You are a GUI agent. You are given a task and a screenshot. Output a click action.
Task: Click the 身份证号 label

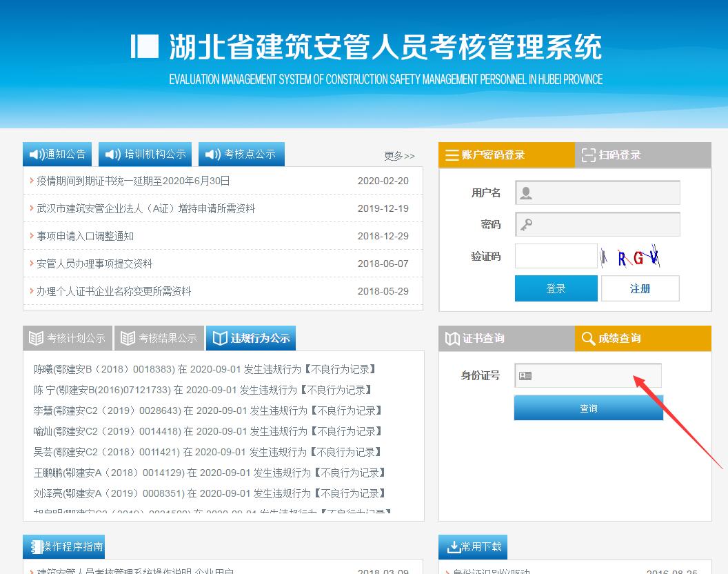(x=480, y=375)
